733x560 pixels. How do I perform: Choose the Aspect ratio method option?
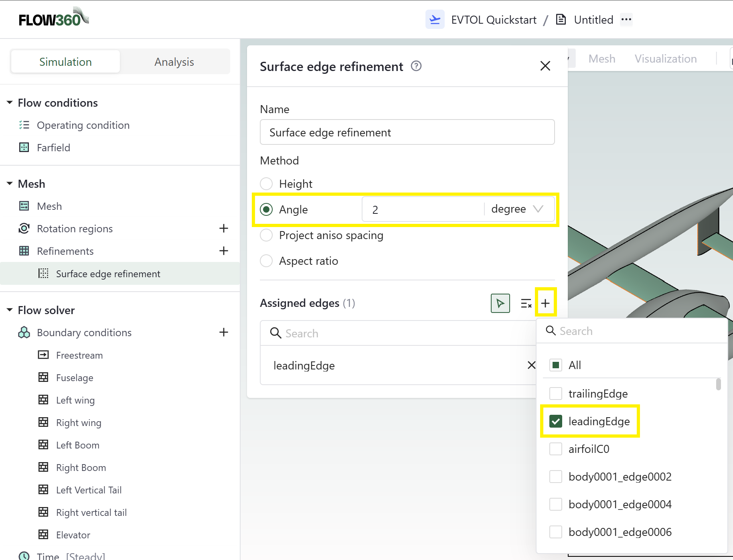point(266,261)
